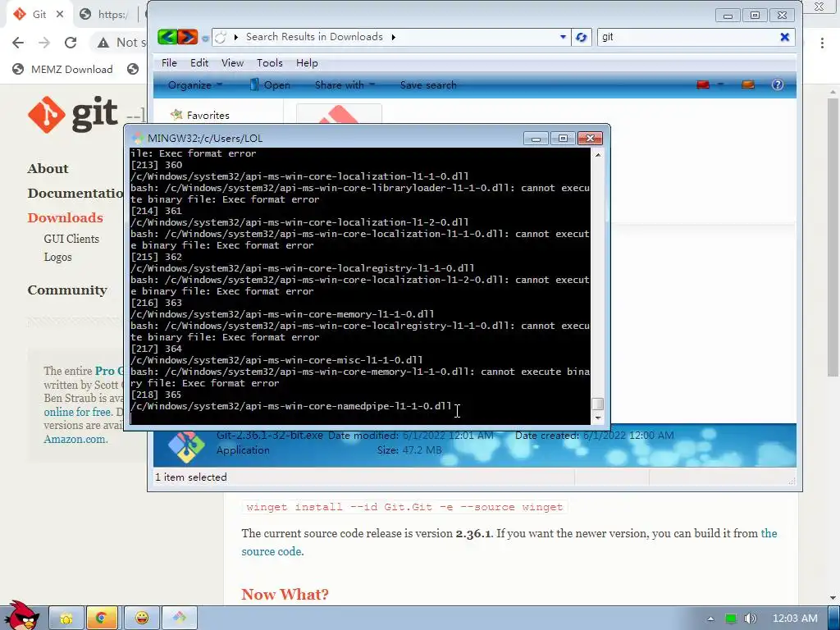Click the change view icon in Explorer toolbar
The image size is (840, 630).
click(x=703, y=84)
